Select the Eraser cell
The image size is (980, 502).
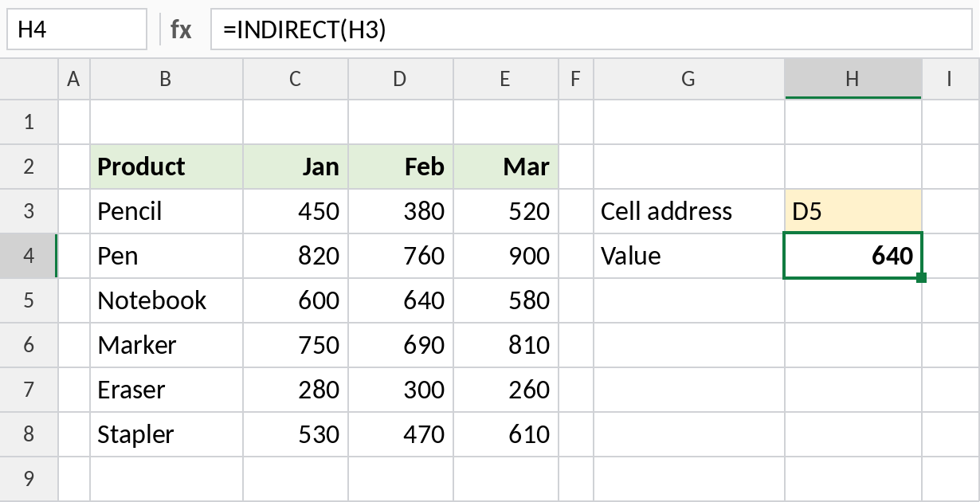point(167,390)
